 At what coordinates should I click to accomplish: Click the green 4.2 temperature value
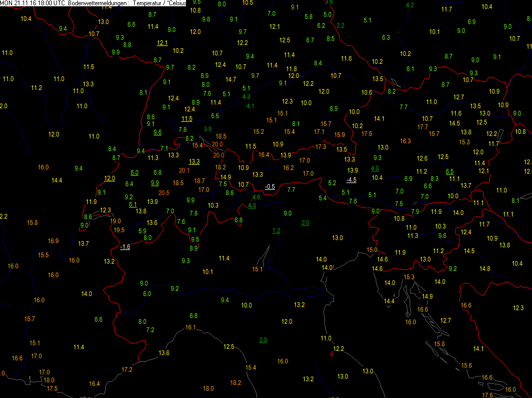pyautogui.click(x=410, y=5)
